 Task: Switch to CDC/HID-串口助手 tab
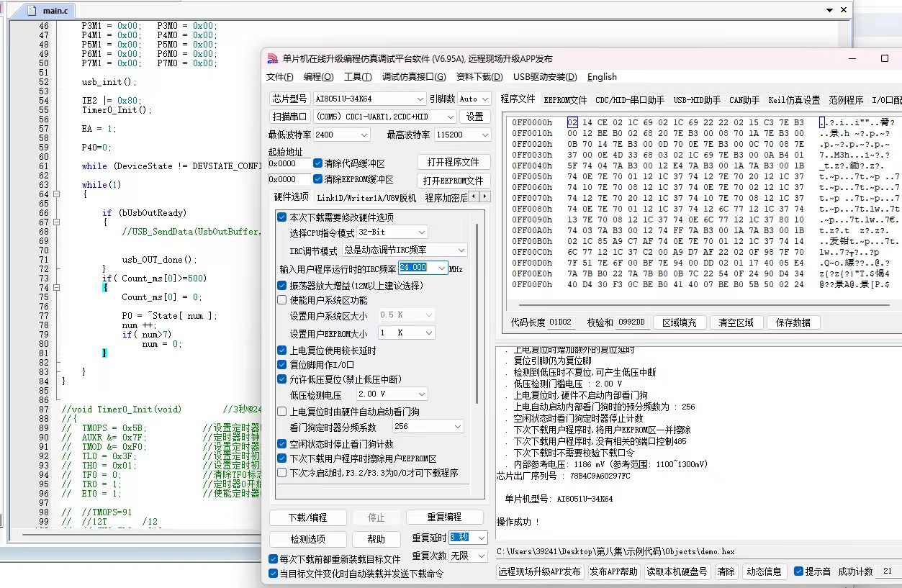[x=630, y=100]
